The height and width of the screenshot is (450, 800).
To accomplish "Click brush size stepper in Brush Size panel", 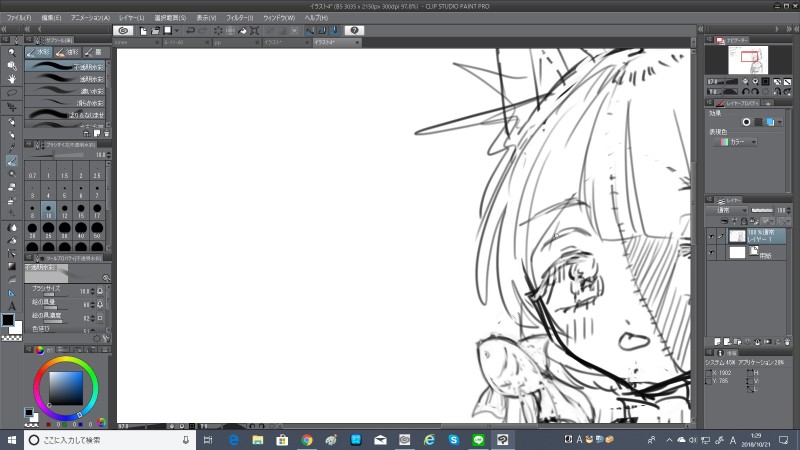I will point(108,155).
